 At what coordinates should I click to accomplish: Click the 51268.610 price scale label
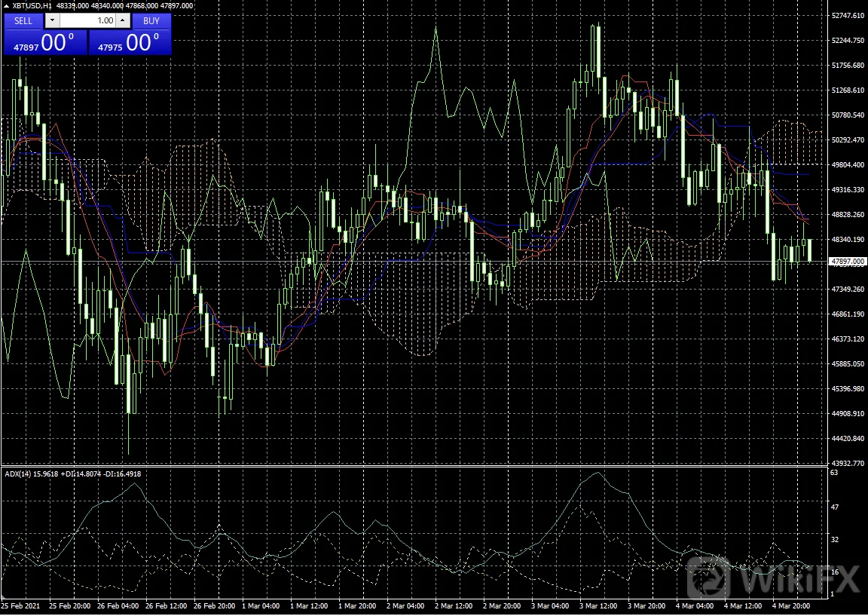pyautogui.click(x=848, y=90)
